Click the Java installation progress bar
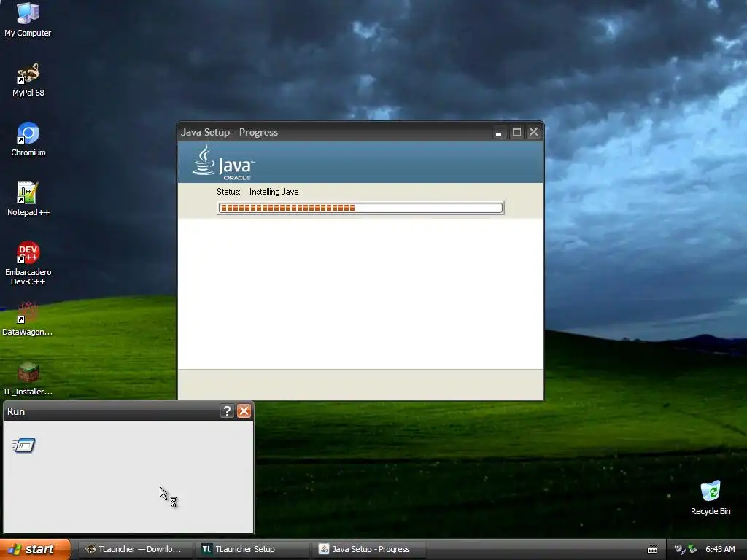 point(360,208)
